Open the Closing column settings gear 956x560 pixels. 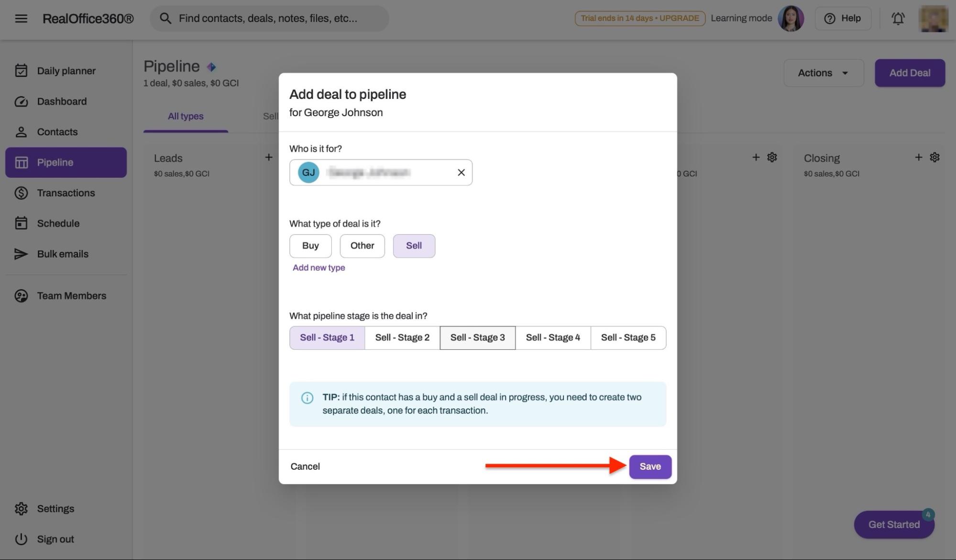click(x=934, y=157)
